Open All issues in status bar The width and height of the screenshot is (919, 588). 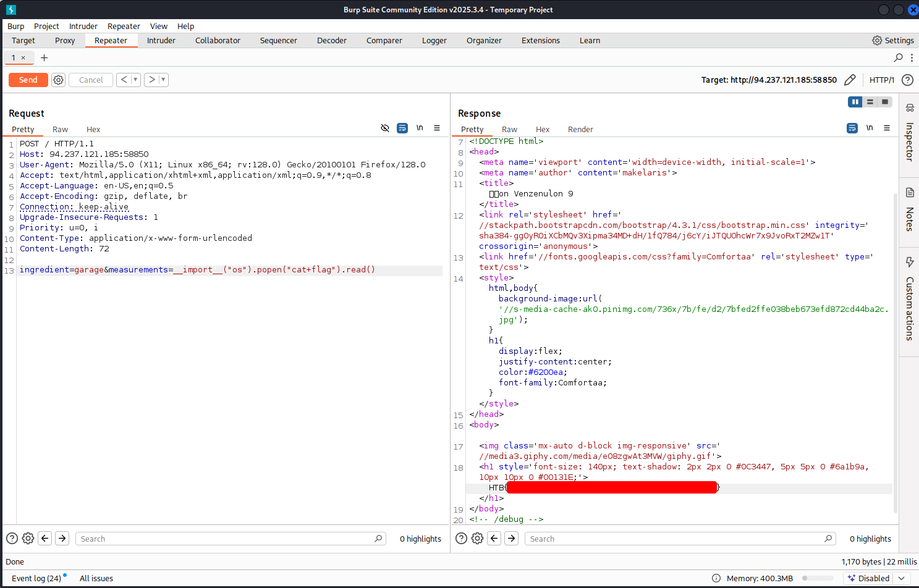click(96, 578)
